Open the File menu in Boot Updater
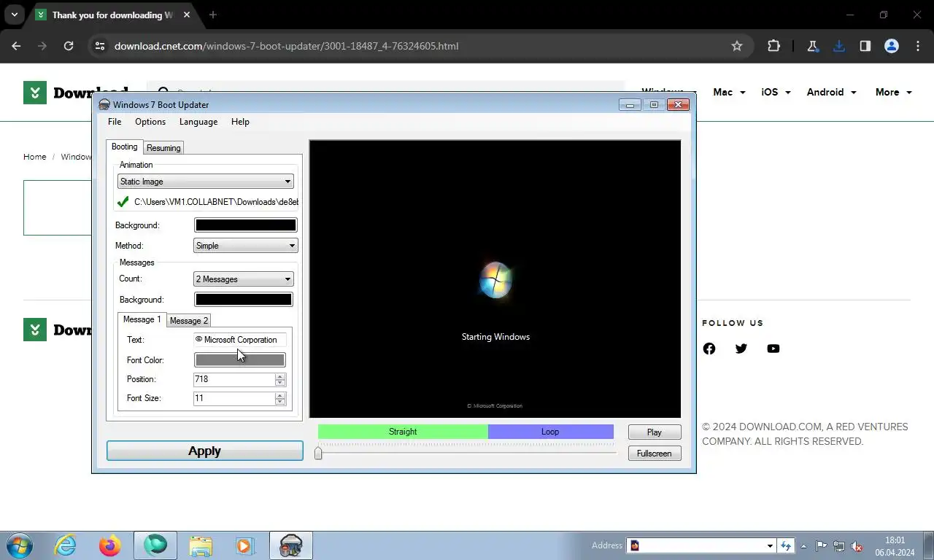This screenshot has width=934, height=560. click(115, 122)
